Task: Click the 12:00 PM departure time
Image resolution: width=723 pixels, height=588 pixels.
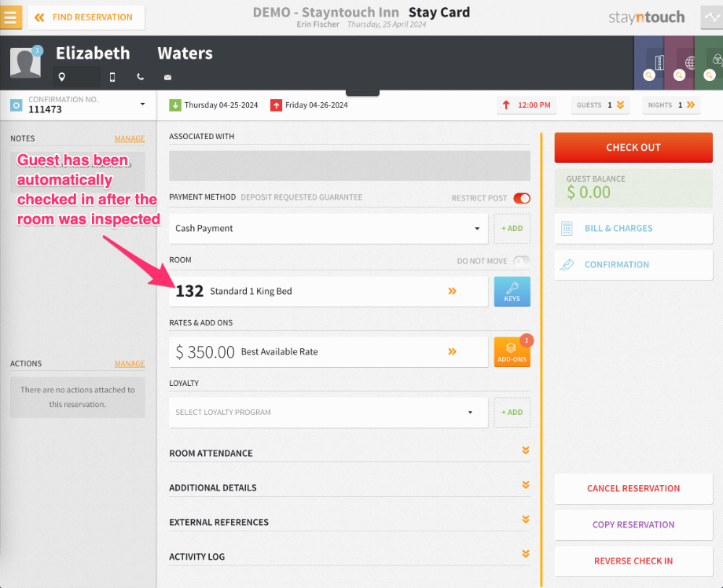Action: tap(527, 105)
